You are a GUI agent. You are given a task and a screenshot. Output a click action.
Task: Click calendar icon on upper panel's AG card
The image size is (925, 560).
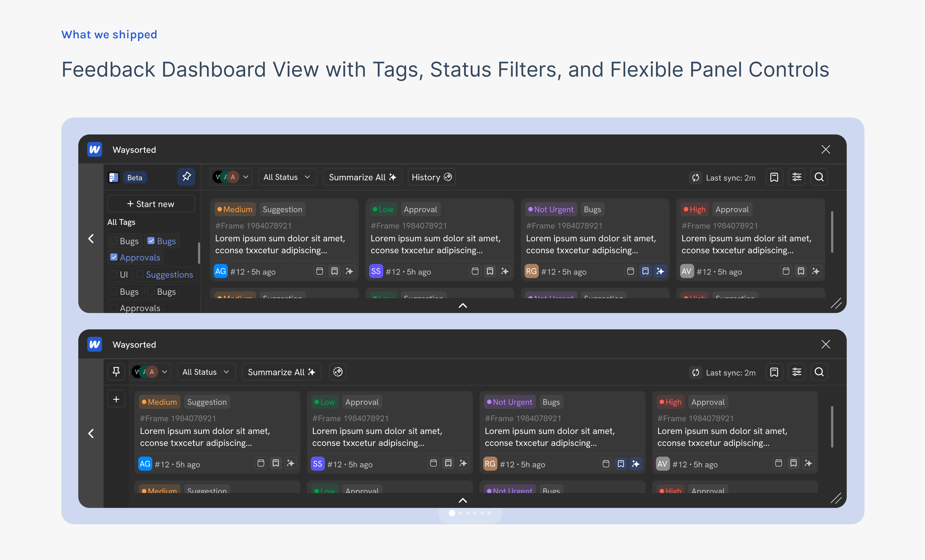pos(319,271)
